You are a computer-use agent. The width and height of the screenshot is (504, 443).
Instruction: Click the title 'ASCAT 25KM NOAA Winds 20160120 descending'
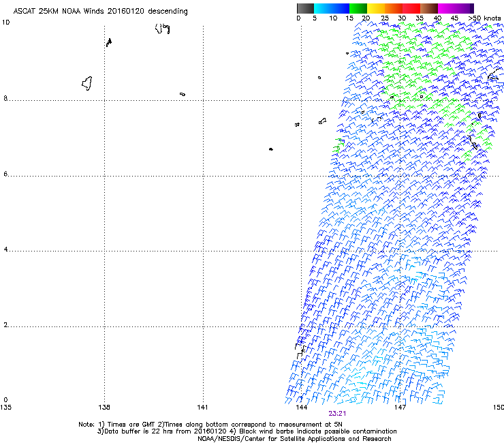tap(100, 12)
